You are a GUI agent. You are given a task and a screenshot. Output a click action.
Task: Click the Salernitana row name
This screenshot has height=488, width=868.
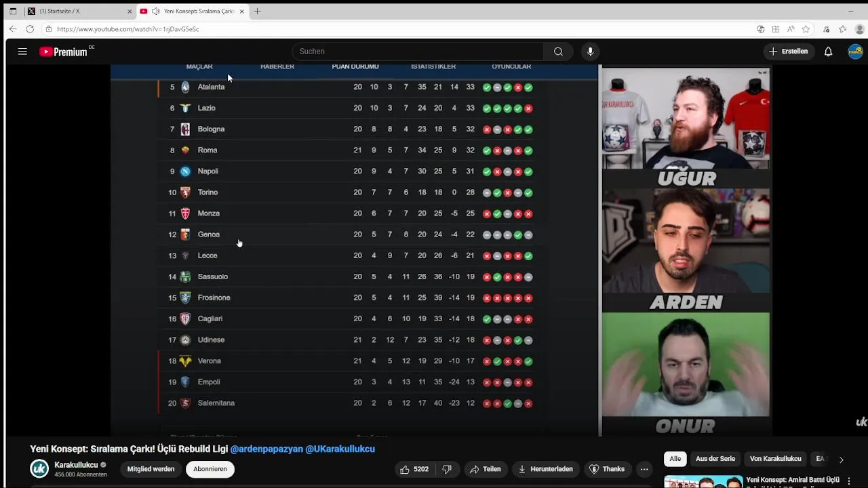[x=216, y=403]
